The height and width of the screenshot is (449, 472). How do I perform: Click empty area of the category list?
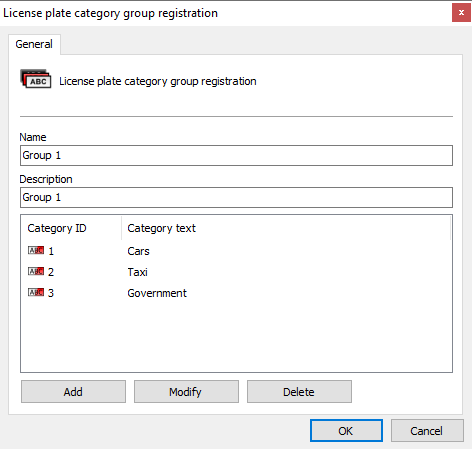236,337
